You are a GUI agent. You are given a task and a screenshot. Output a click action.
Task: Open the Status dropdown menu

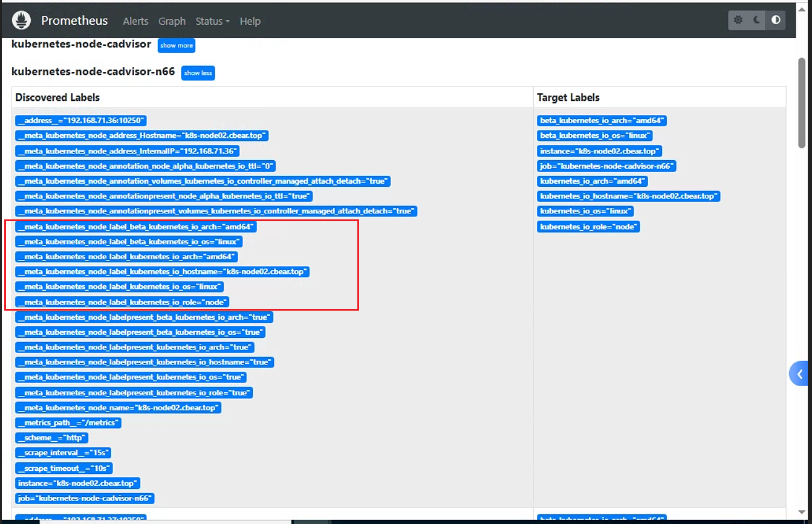pos(212,21)
